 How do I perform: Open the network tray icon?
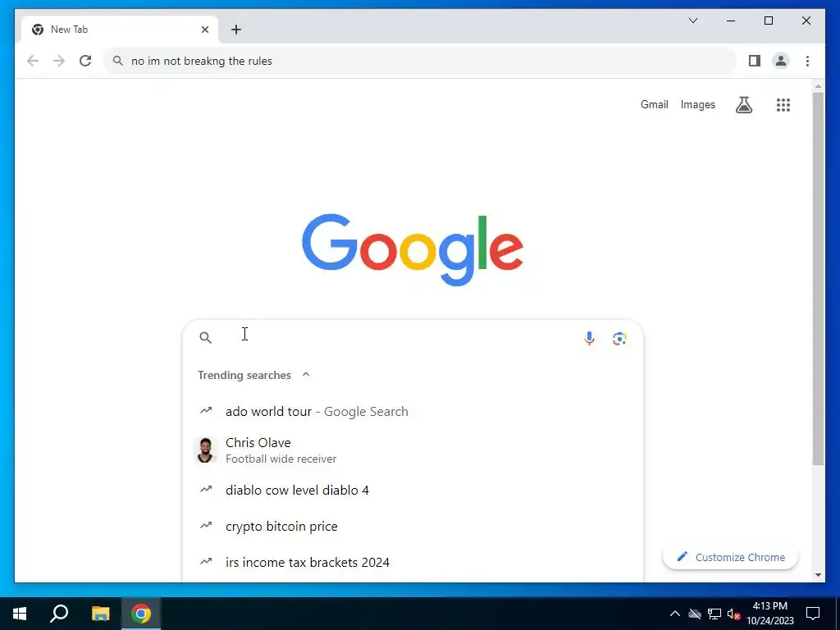pos(714,614)
